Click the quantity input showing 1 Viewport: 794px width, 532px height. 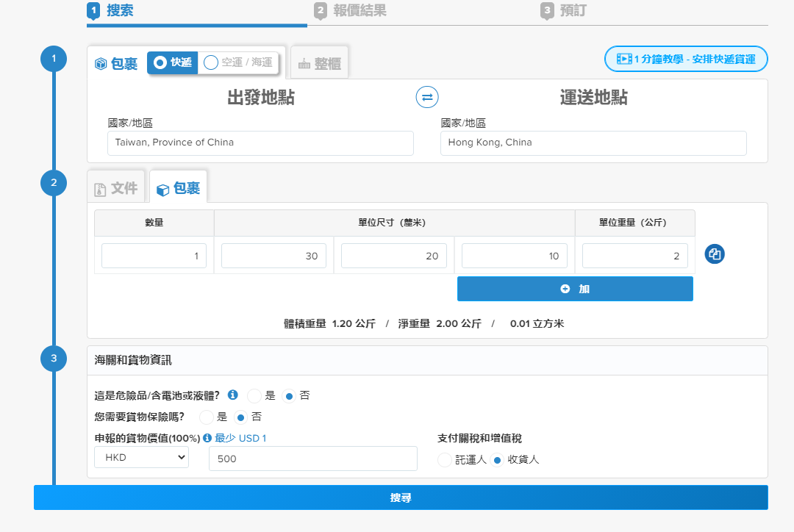click(x=154, y=256)
